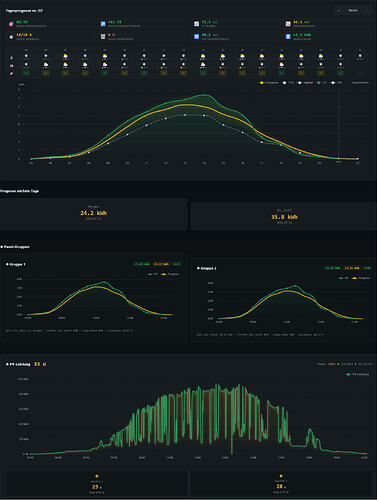Toggle the green 'PV' series in the main chart legend

coord(322,82)
